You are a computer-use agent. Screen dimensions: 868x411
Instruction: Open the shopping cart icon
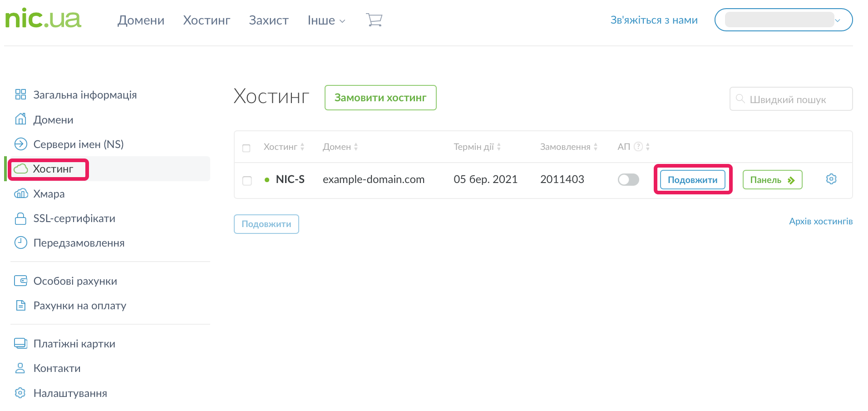374,20
